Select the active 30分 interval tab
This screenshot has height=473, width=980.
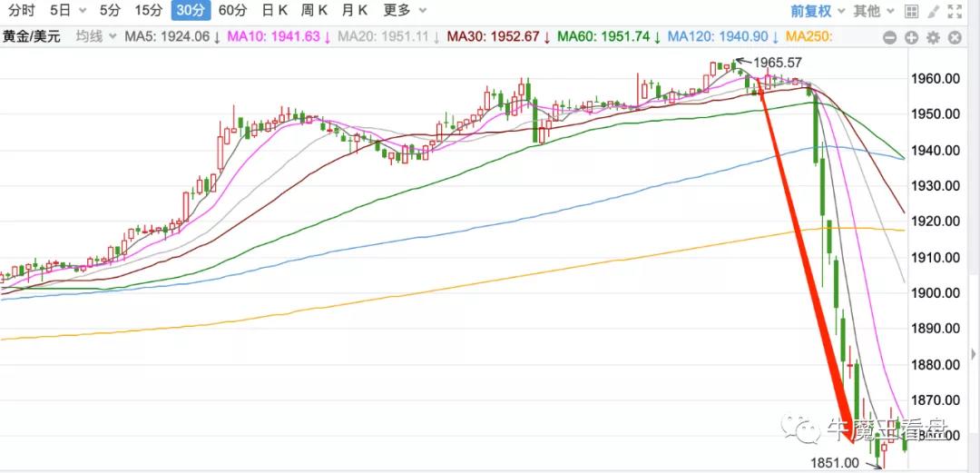point(191,10)
